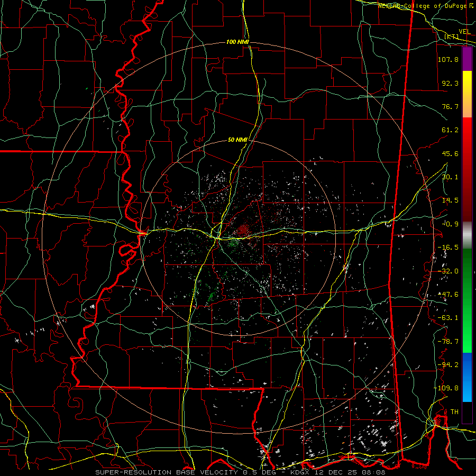
Task: Click the -109.8 velocity scale value
Action: [x=446, y=388]
